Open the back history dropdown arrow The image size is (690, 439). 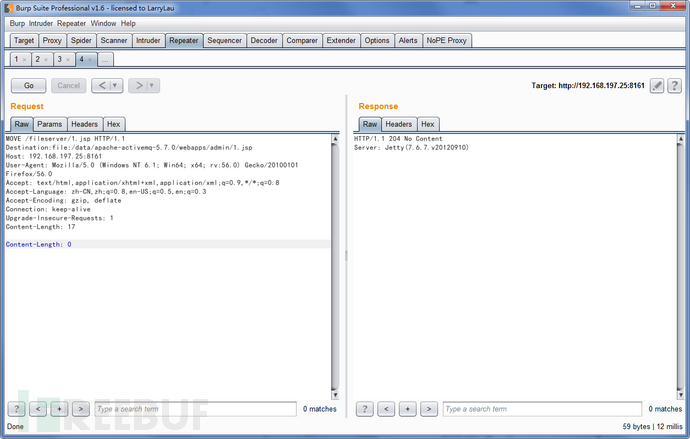[x=115, y=85]
